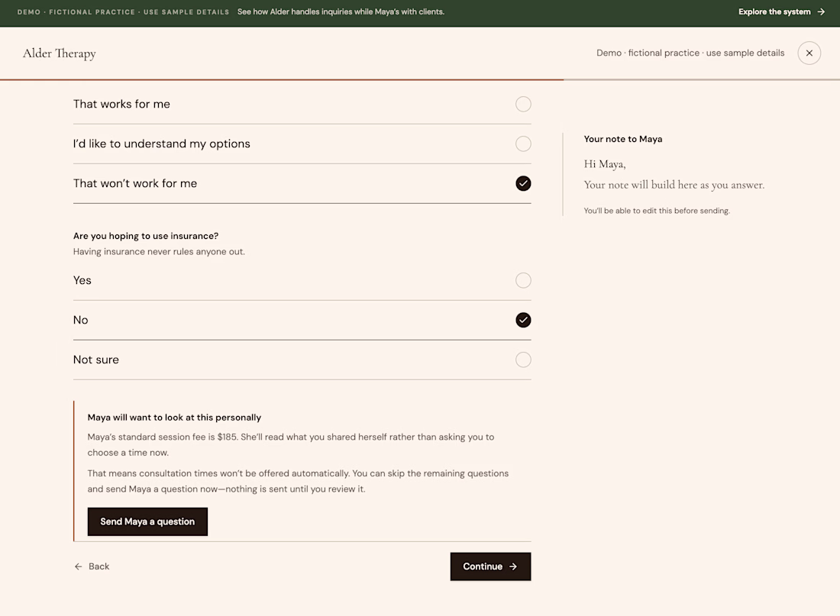Select "No" for using insurance
Image resolution: width=840 pixels, height=616 pixels.
click(302, 320)
